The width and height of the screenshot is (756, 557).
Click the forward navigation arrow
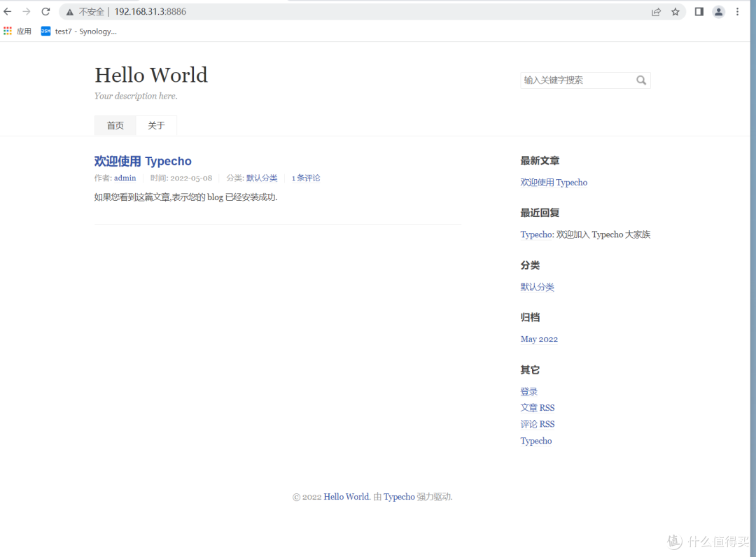[27, 11]
